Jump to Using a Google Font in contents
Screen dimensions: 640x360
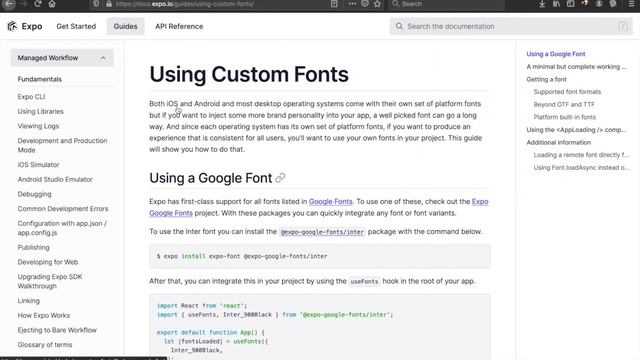556,54
